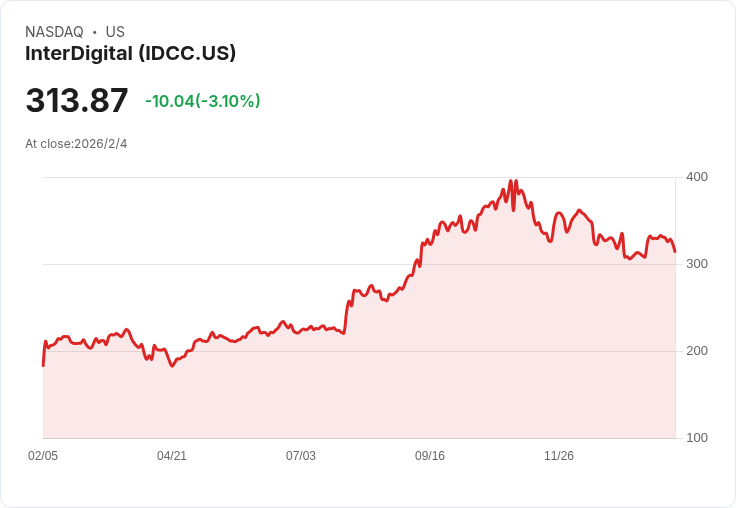Click the At close:2026/2/4 date text
This screenshot has width=736, height=508.
tap(76, 144)
